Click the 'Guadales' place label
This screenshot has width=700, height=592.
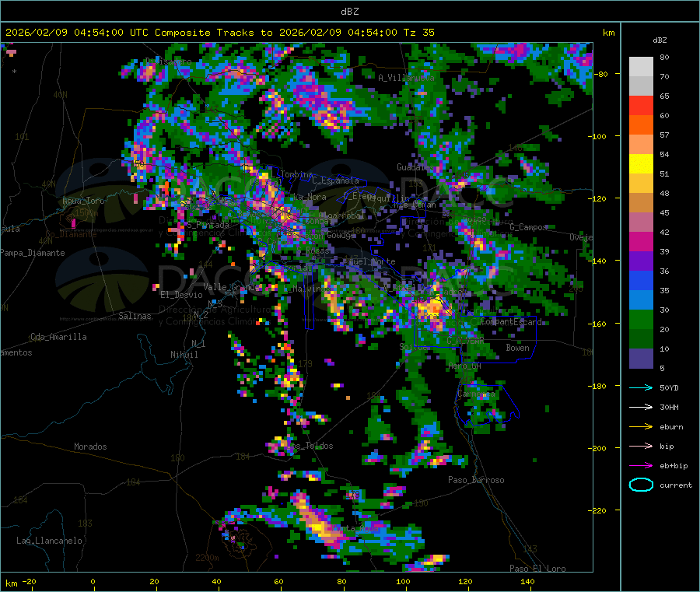point(415,167)
